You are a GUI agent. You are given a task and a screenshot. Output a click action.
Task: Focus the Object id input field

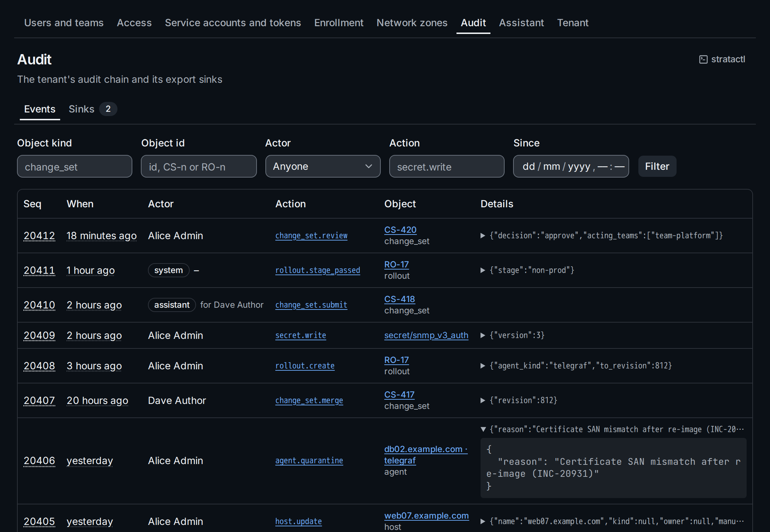[199, 166]
